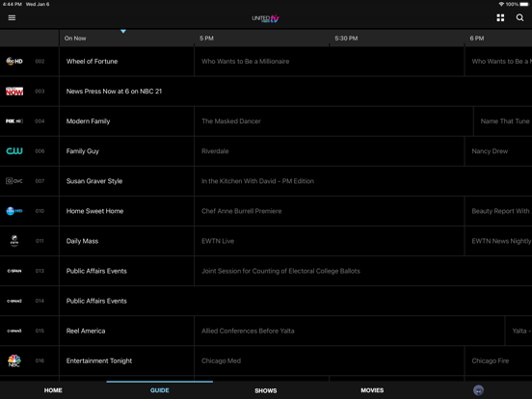
Task: Select the 6 PM time header
Action: (x=477, y=39)
